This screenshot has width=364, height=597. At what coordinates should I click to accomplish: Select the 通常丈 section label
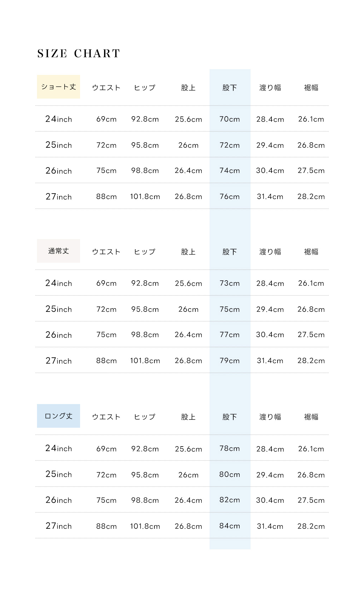[59, 251]
